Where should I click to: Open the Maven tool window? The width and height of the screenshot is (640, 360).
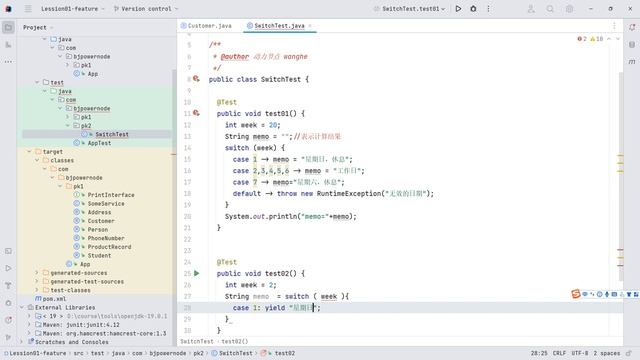[632, 62]
